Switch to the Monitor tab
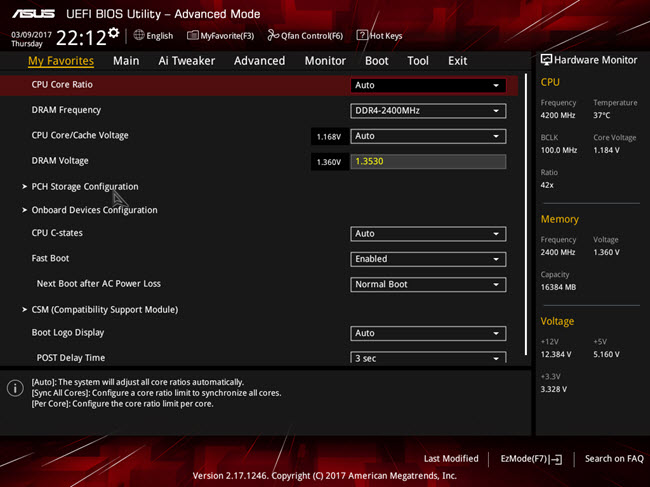The image size is (650, 487). tap(325, 61)
